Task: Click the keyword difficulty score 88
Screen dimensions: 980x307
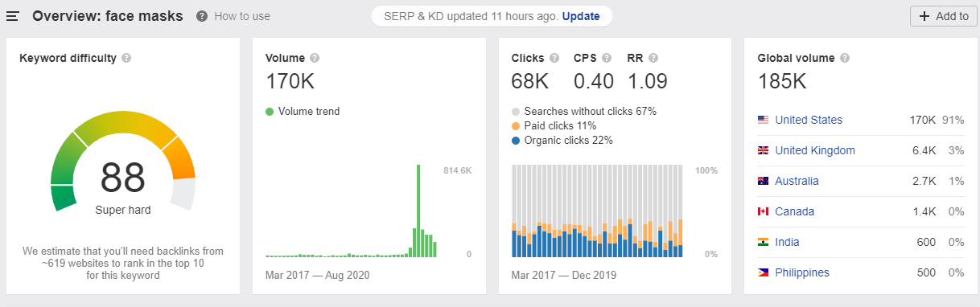Action: pyautogui.click(x=123, y=178)
